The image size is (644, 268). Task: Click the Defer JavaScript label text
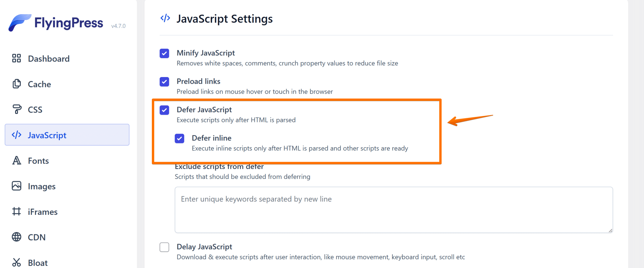pyautogui.click(x=204, y=110)
